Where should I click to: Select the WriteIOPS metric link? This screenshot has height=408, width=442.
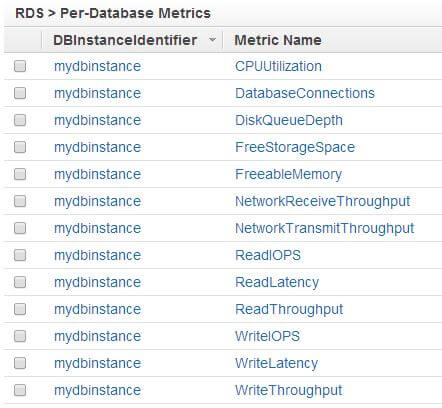point(267,336)
